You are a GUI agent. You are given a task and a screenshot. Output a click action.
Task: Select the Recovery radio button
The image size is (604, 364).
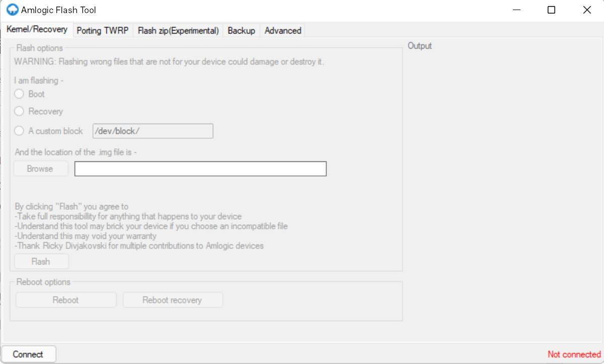click(x=19, y=111)
